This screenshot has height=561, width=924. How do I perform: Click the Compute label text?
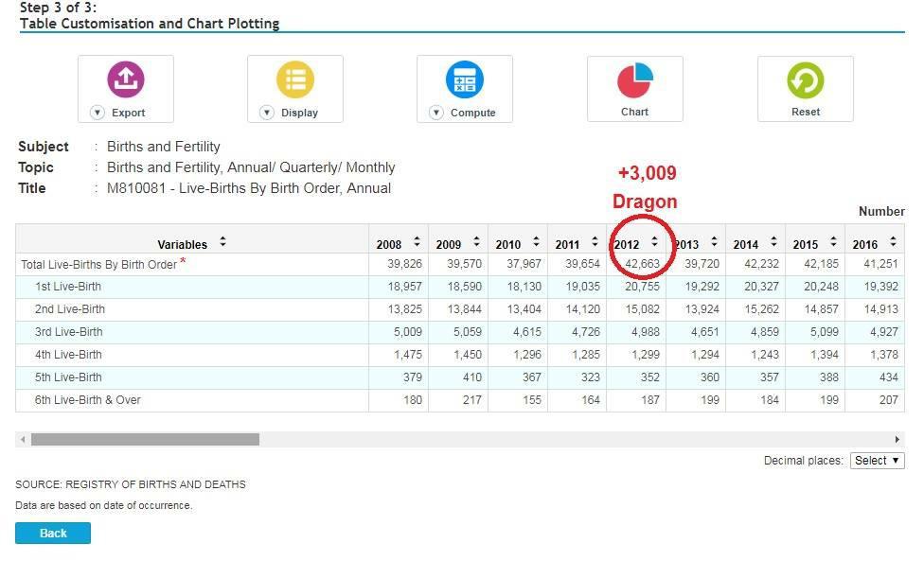click(472, 113)
